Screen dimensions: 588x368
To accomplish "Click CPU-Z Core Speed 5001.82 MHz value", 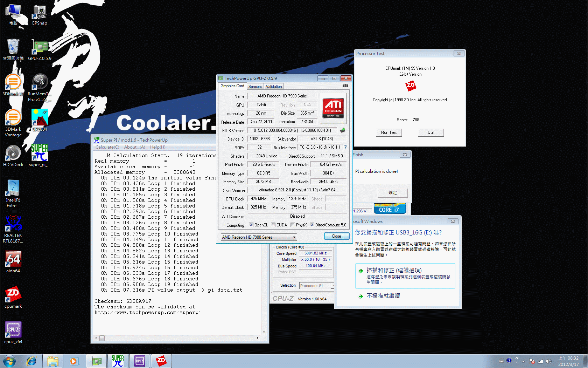I will (x=315, y=253).
